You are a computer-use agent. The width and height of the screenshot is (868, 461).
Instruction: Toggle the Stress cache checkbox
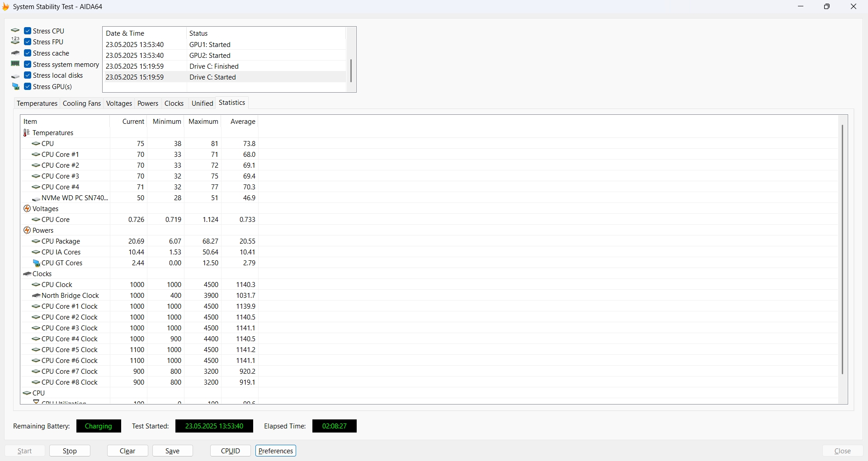point(28,53)
